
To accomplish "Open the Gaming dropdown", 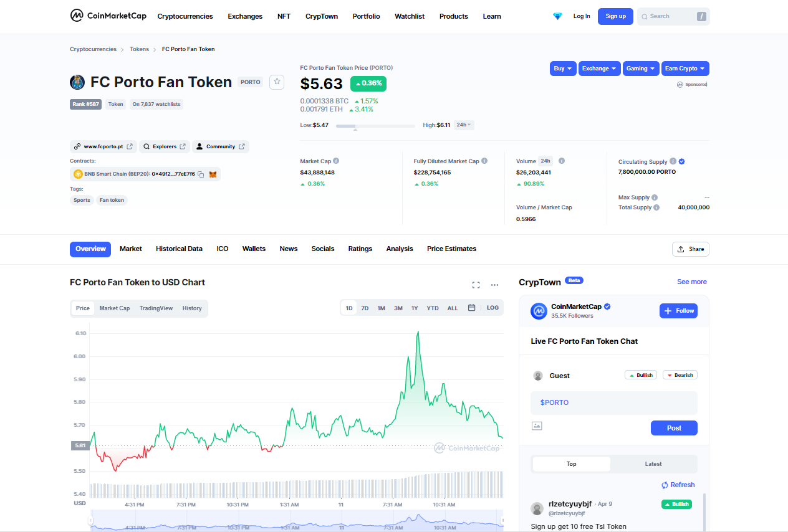I will [641, 69].
